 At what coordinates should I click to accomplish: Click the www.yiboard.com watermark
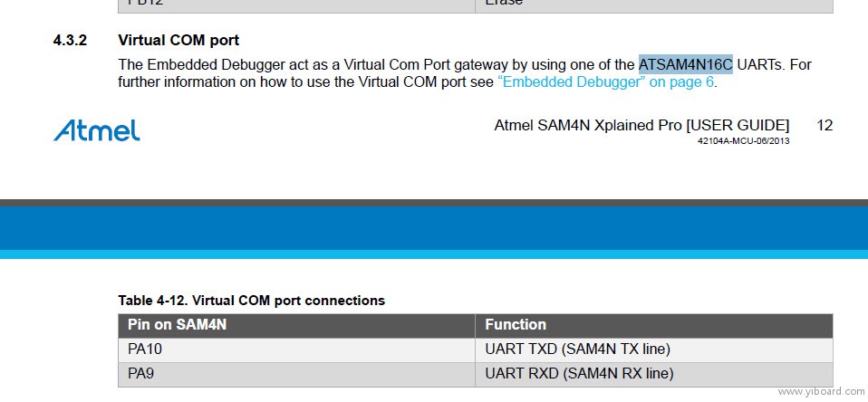click(822, 391)
